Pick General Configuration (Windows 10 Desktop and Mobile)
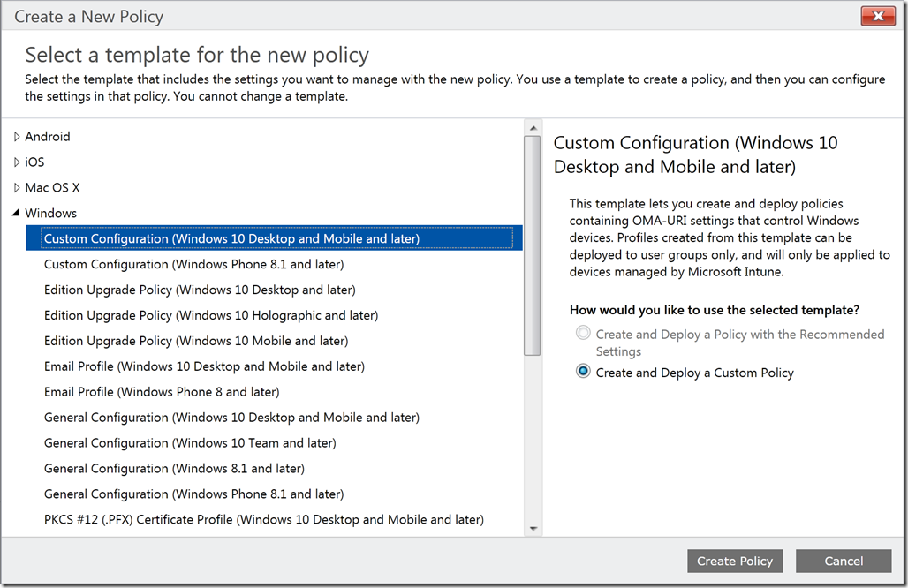The width and height of the screenshot is (908, 588). (x=231, y=418)
